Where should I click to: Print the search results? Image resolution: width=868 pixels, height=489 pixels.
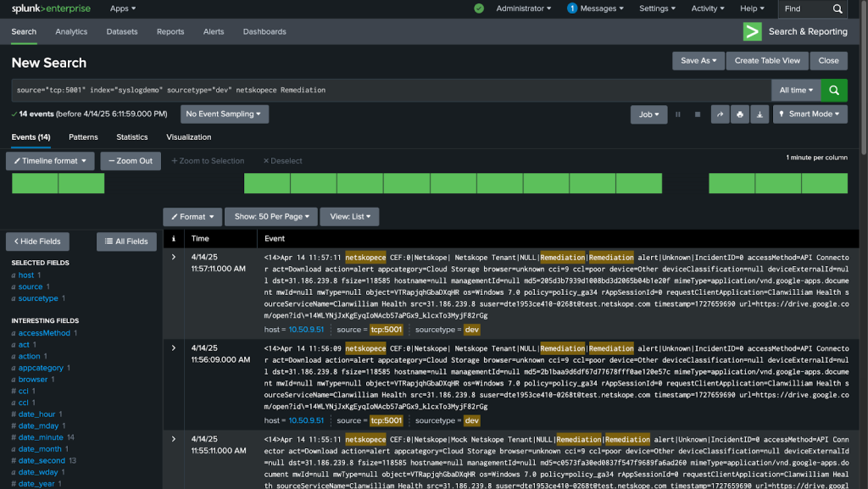click(739, 114)
